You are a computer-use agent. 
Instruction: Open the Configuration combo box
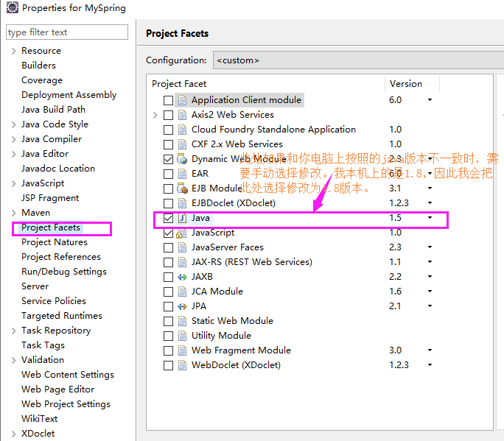[x=358, y=60]
